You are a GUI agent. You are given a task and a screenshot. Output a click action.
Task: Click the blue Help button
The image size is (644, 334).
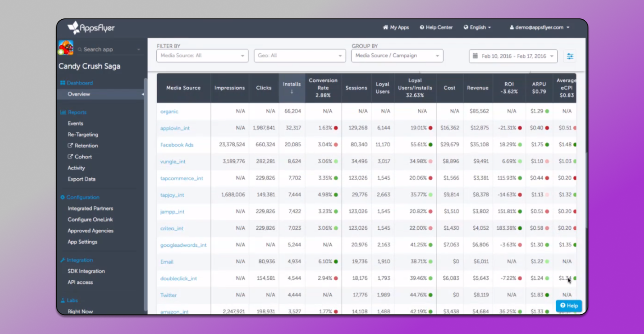(569, 306)
